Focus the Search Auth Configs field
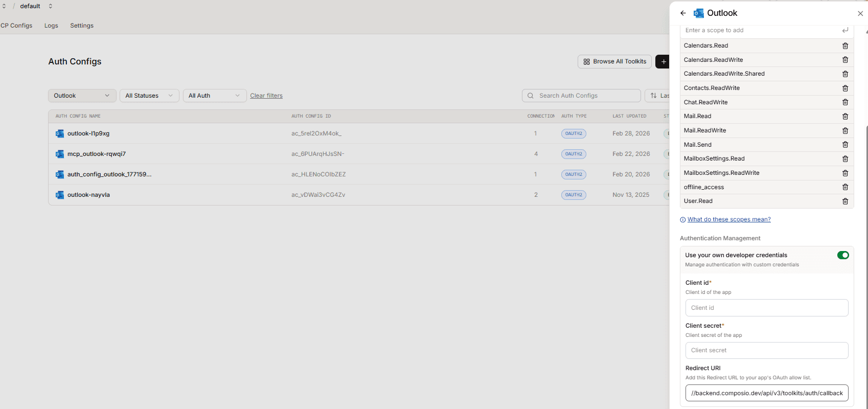 click(581, 96)
